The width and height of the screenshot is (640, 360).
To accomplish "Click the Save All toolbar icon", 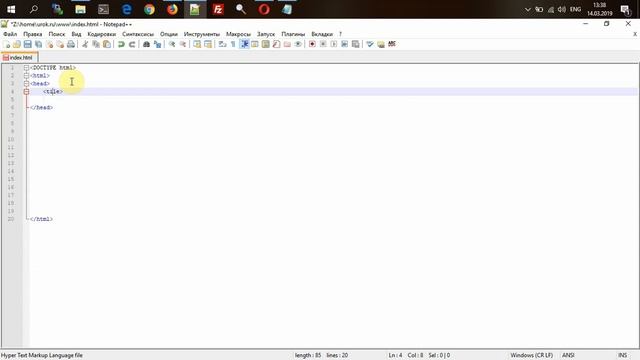I will (38, 44).
